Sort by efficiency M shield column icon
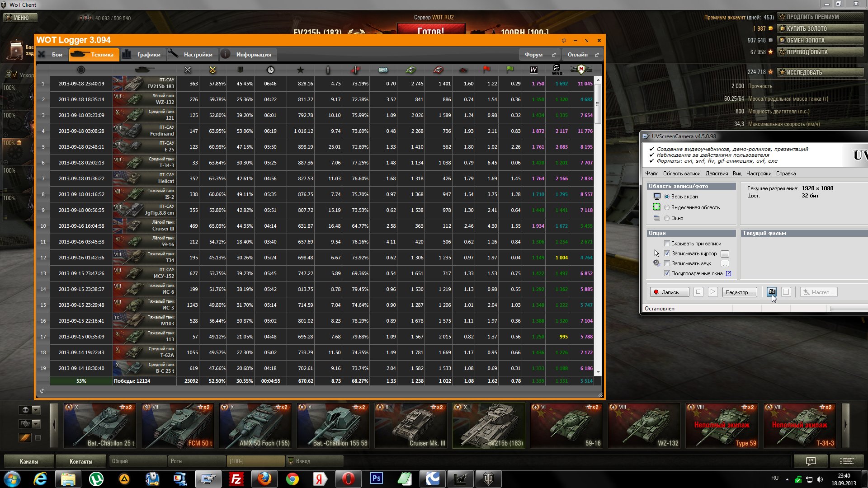 coord(581,70)
